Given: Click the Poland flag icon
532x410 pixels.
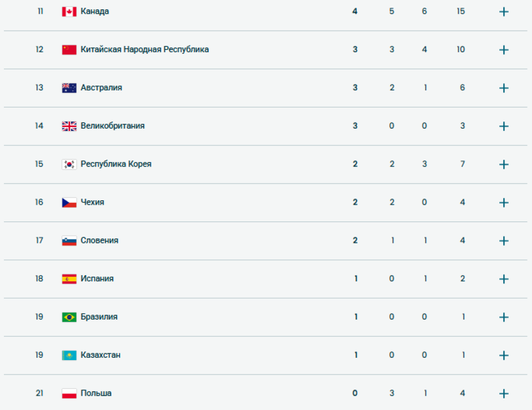Looking at the screenshot, I should click(x=69, y=393).
